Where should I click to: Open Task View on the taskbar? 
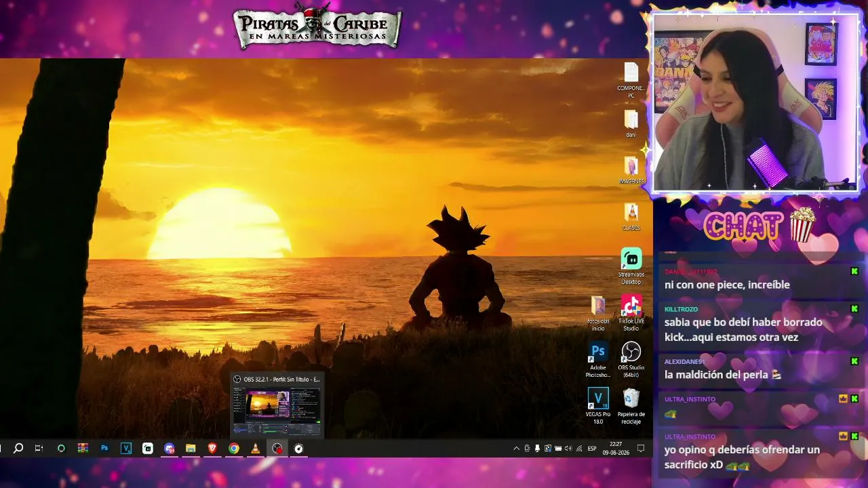39,448
